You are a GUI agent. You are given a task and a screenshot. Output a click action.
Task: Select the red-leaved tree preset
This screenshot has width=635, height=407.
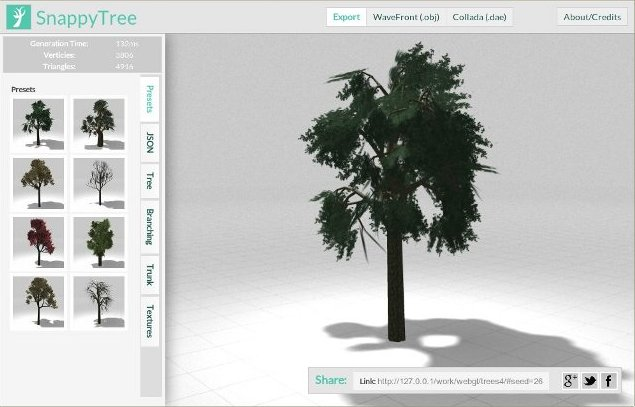tap(38, 242)
